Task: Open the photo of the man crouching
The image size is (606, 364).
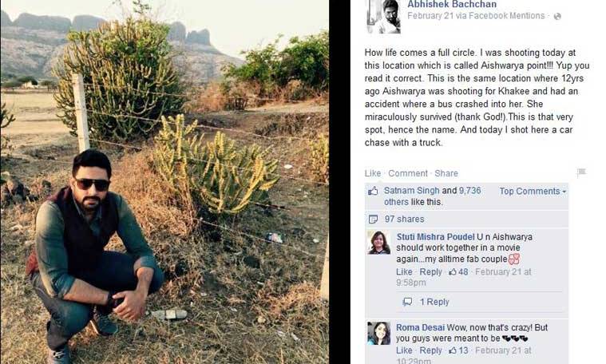Action: (x=164, y=182)
